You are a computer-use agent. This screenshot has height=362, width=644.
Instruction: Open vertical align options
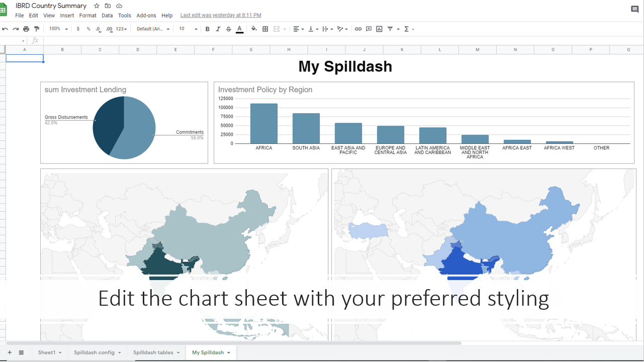pyautogui.click(x=313, y=29)
